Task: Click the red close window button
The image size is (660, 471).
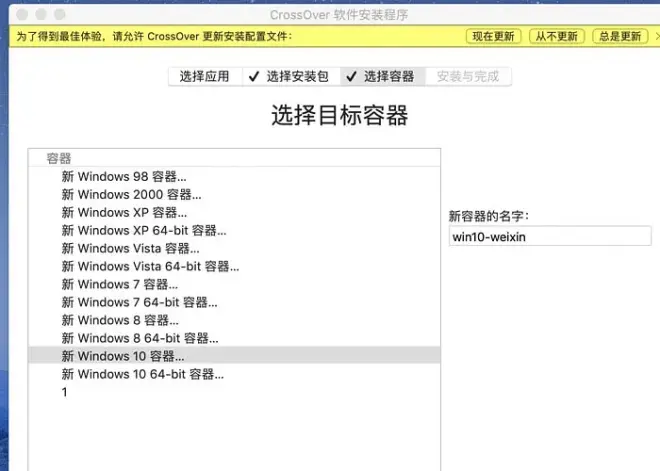Action: tap(22, 15)
